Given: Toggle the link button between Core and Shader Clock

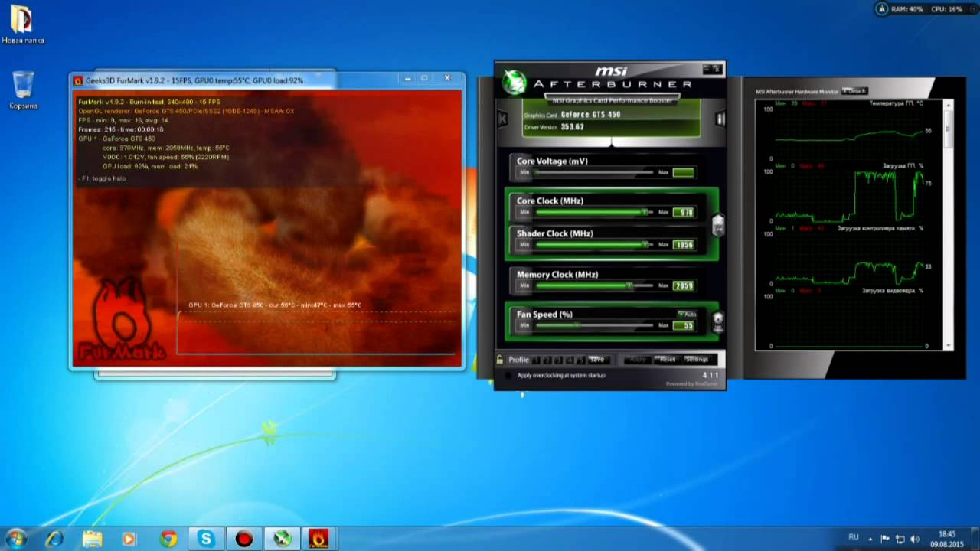Looking at the screenshot, I should pyautogui.click(x=717, y=224).
